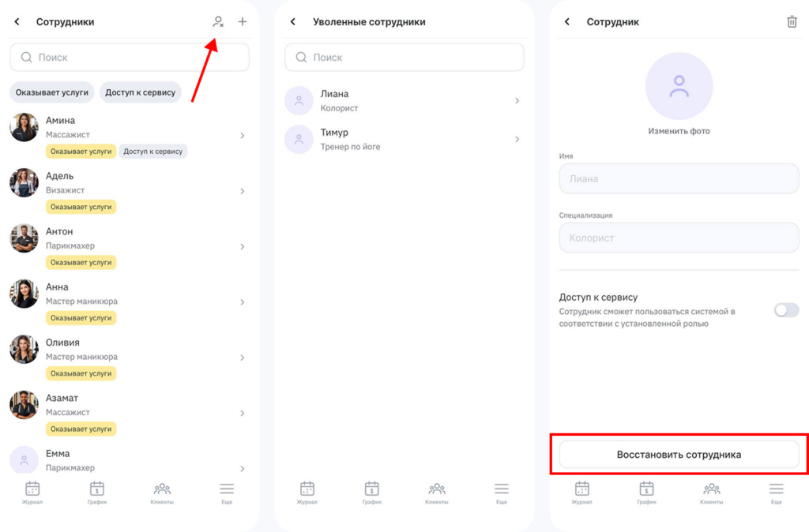This screenshot has height=532, width=809.
Task: Expand Адель employee row chevron
Action: click(243, 191)
